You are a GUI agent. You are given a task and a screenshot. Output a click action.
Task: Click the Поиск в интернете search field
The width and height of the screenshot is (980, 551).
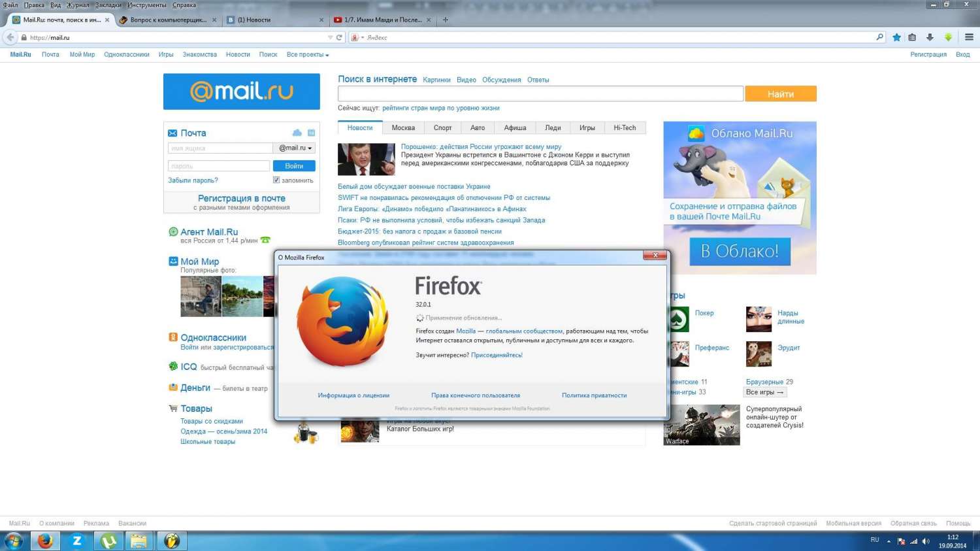point(540,93)
